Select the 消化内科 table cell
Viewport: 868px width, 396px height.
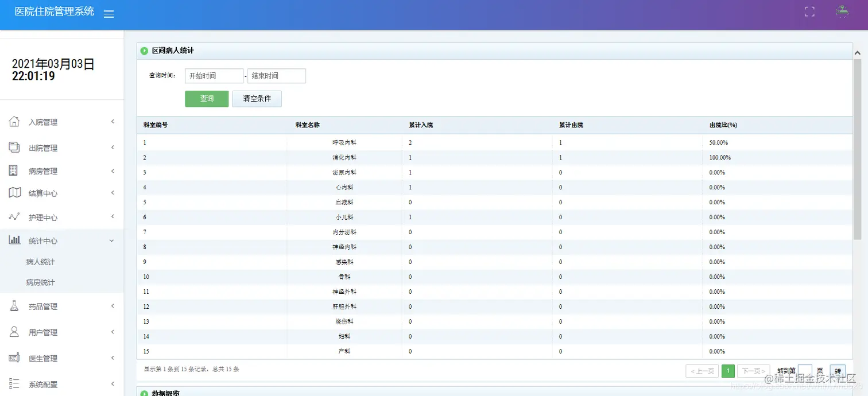[x=344, y=157]
